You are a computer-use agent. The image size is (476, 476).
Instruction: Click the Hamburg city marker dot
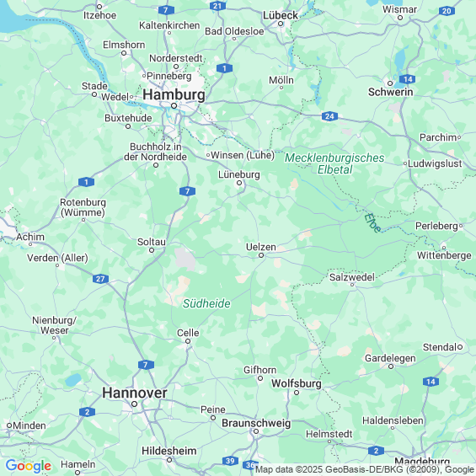pyautogui.click(x=174, y=105)
